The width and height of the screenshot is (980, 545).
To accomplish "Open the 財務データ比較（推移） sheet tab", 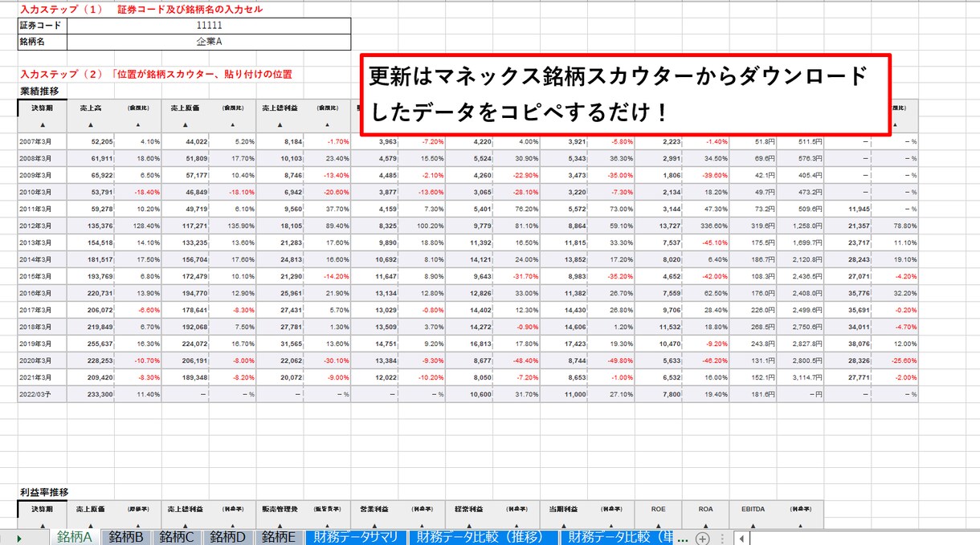I will click(483, 537).
